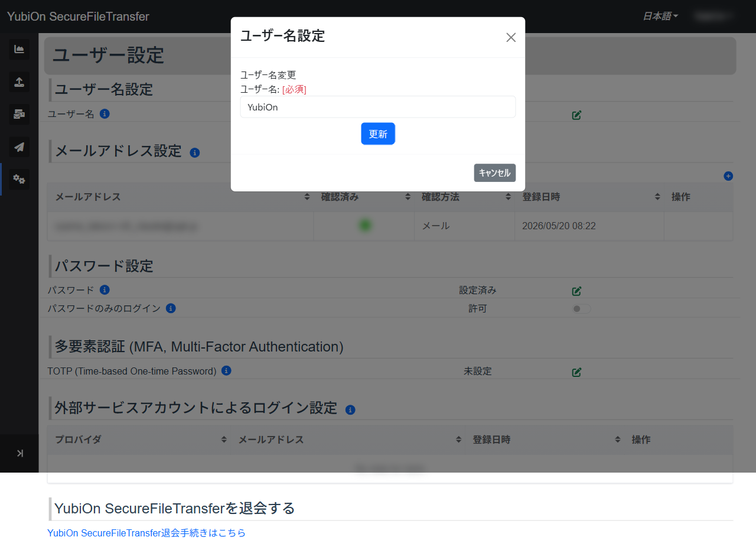Focus the ユーザー名 input field
The height and width of the screenshot is (550, 756).
378,107
